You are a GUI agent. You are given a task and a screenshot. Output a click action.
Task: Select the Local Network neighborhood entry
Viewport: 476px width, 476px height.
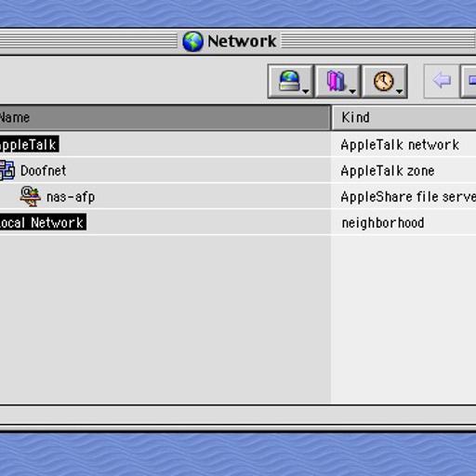(x=43, y=222)
